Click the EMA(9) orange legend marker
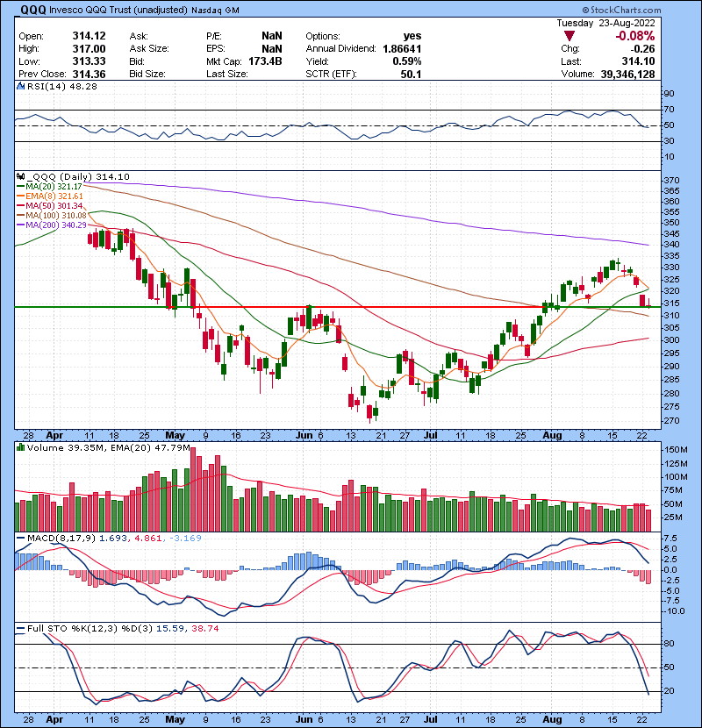Screen dimensions: 702x728 [x=19, y=196]
